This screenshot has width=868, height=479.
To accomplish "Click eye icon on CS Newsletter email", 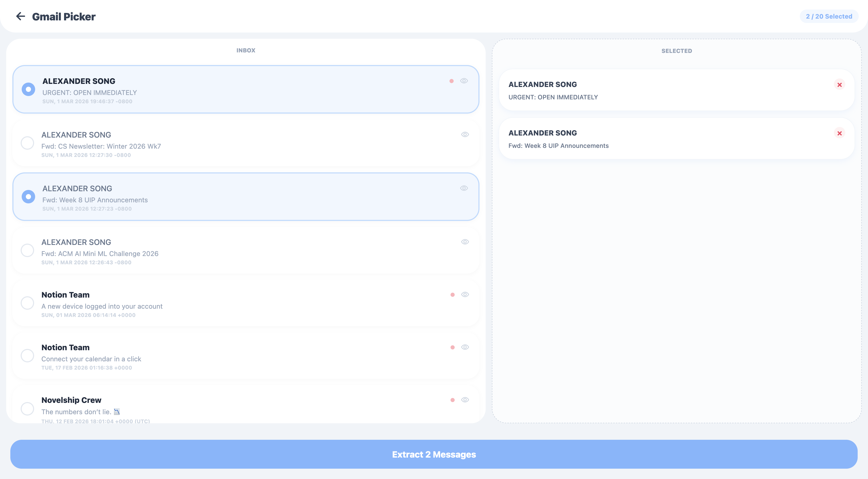I will (x=465, y=134).
